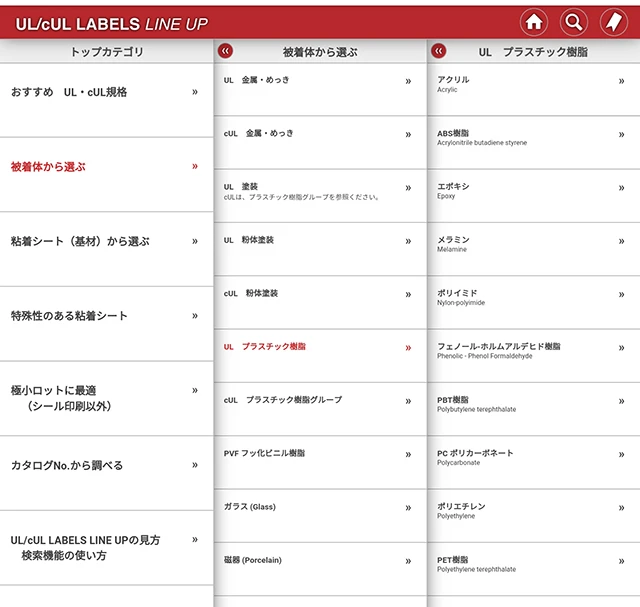Expand chevron on ガラス (Glass) row
640x607 pixels.
pyautogui.click(x=408, y=508)
